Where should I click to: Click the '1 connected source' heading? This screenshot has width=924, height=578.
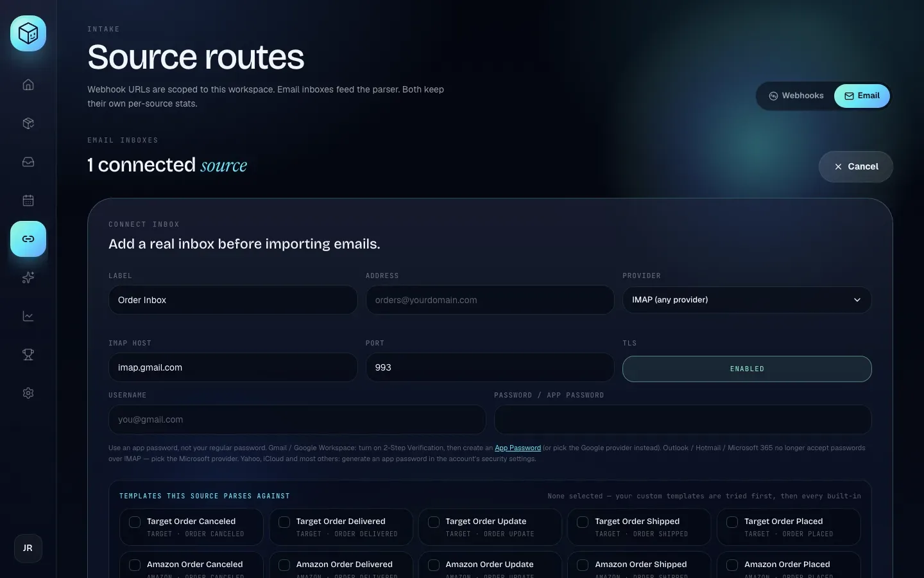coord(167,165)
